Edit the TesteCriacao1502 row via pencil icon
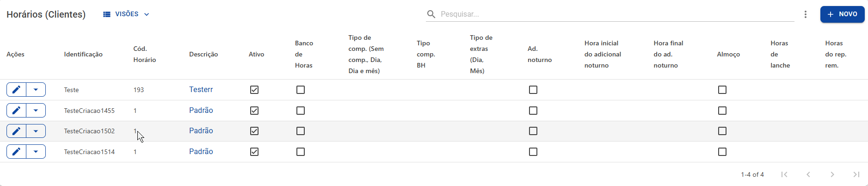 (16, 131)
